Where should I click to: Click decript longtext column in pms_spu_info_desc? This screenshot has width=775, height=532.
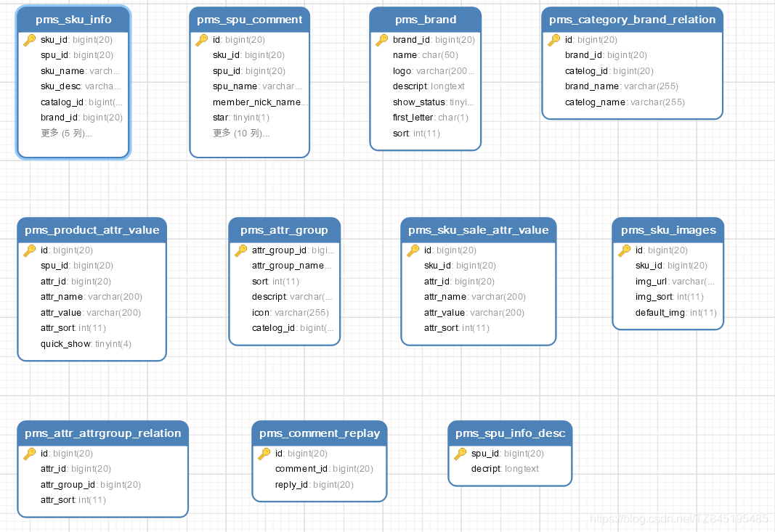click(505, 469)
